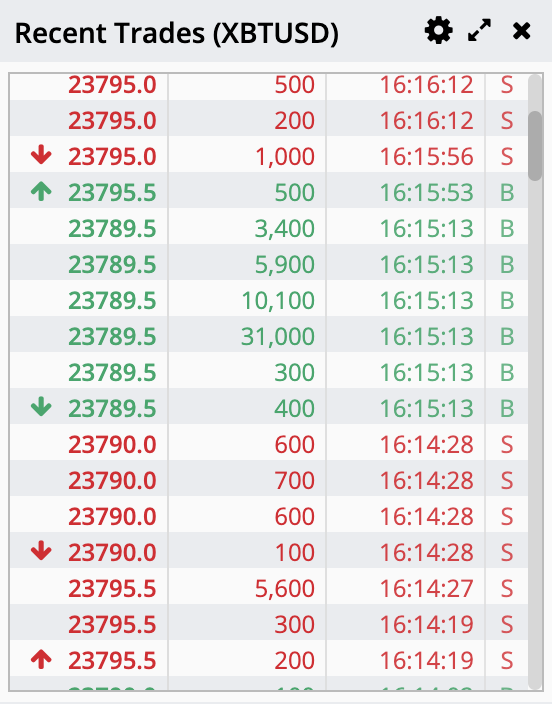Click the B side marker at 16:15:53

click(x=507, y=193)
